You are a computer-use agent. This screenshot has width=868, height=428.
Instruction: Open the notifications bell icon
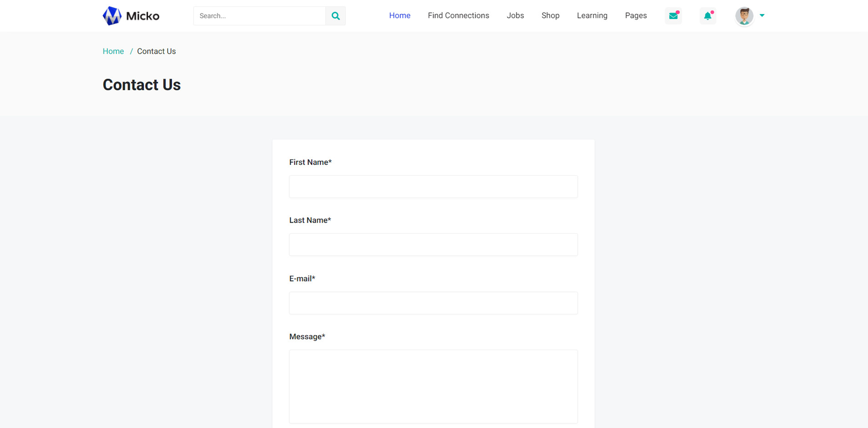707,16
